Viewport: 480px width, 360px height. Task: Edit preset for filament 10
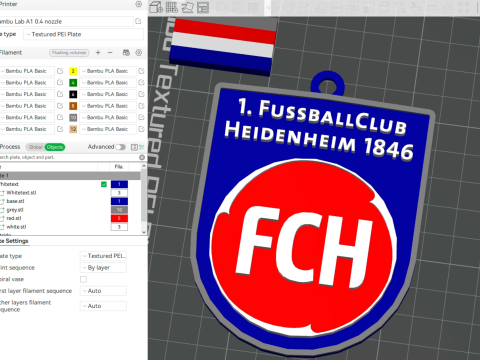pyautogui.click(x=141, y=117)
